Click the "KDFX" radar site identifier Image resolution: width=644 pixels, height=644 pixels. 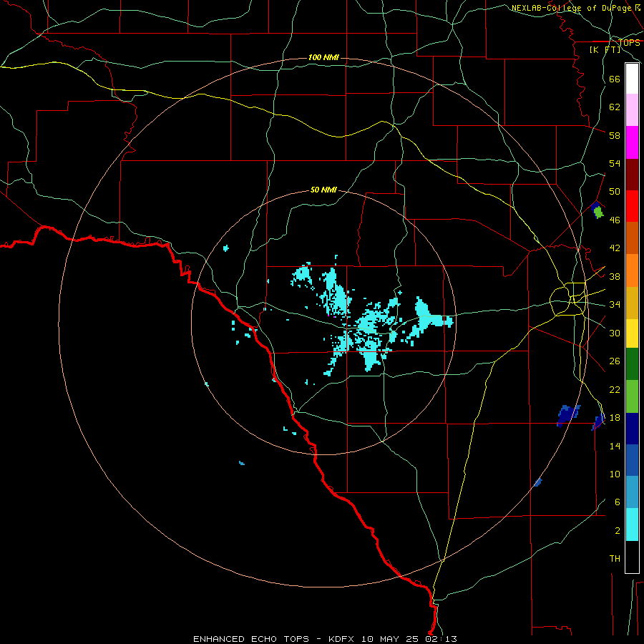pyautogui.click(x=343, y=639)
